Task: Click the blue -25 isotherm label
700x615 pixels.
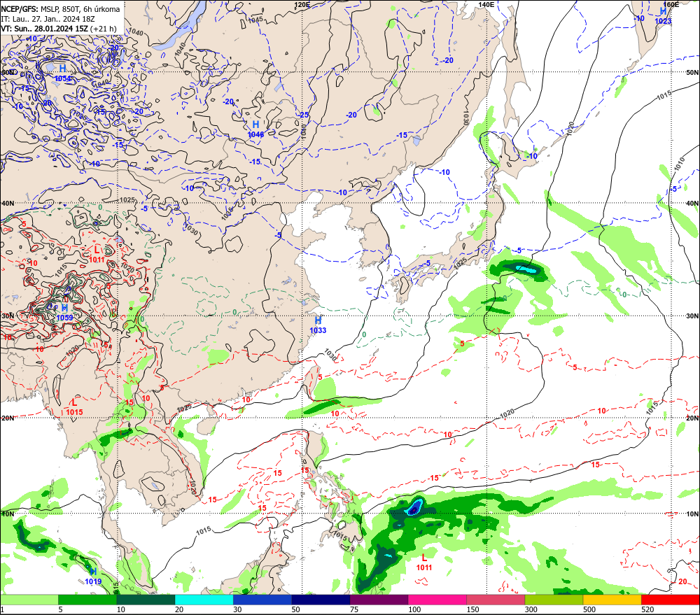Action: point(304,115)
